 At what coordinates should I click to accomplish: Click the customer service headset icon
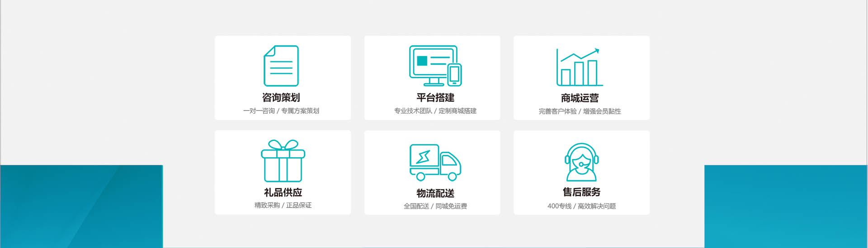click(581, 162)
